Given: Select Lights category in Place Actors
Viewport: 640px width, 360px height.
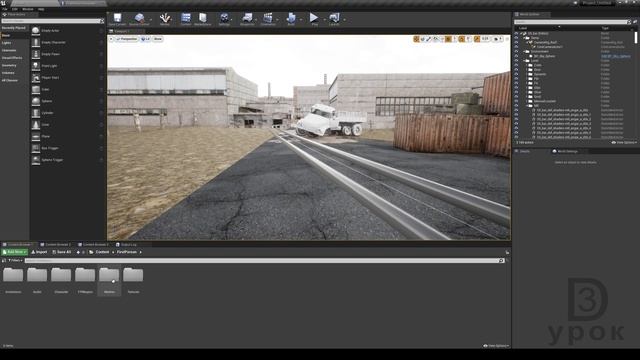Looking at the screenshot, I should tap(15, 43).
